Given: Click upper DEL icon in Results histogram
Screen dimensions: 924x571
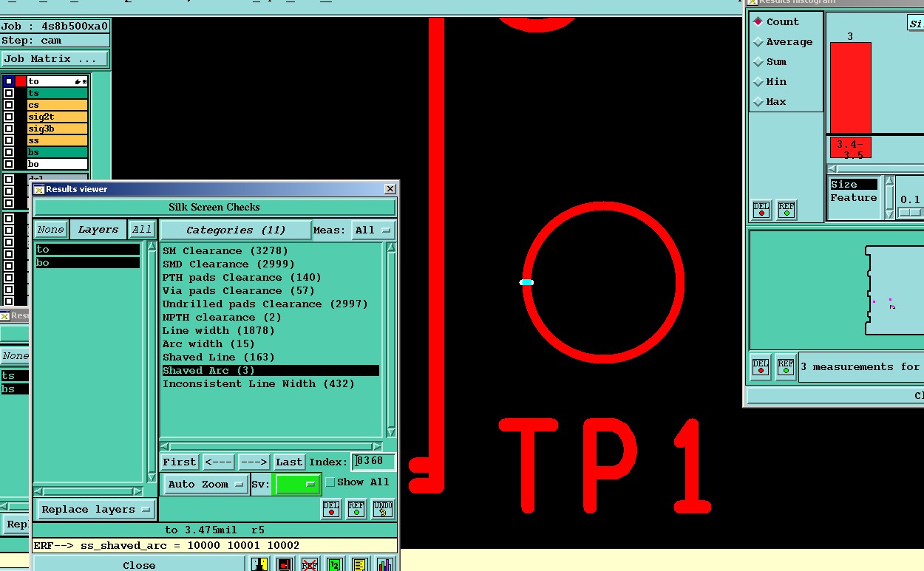Looking at the screenshot, I should click(761, 209).
